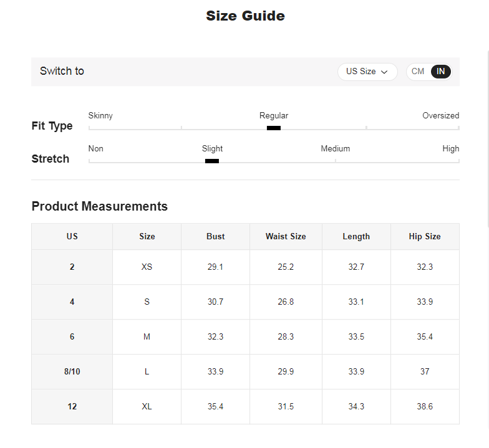Click the Oversized fit label
This screenshot has height=448, width=489.
pyautogui.click(x=440, y=116)
